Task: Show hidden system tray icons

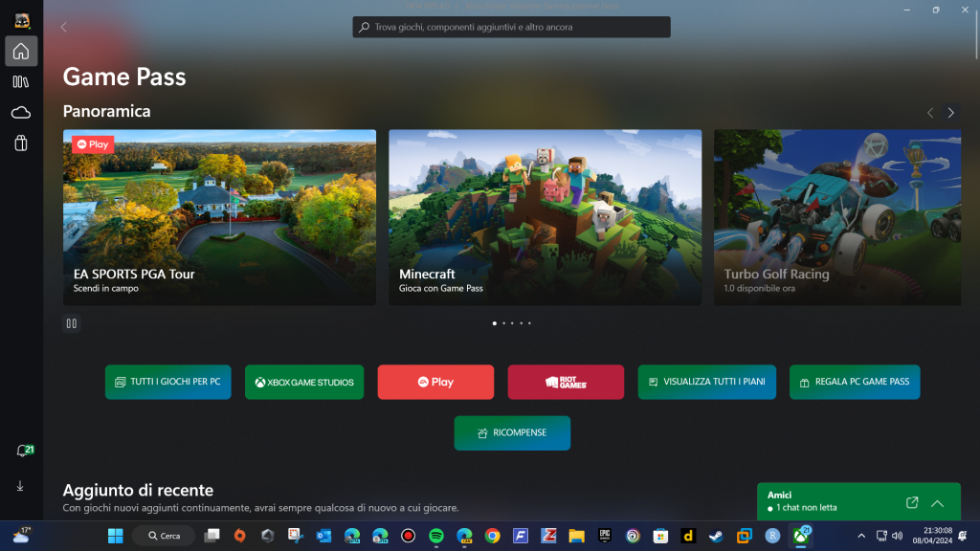Action: point(861,536)
